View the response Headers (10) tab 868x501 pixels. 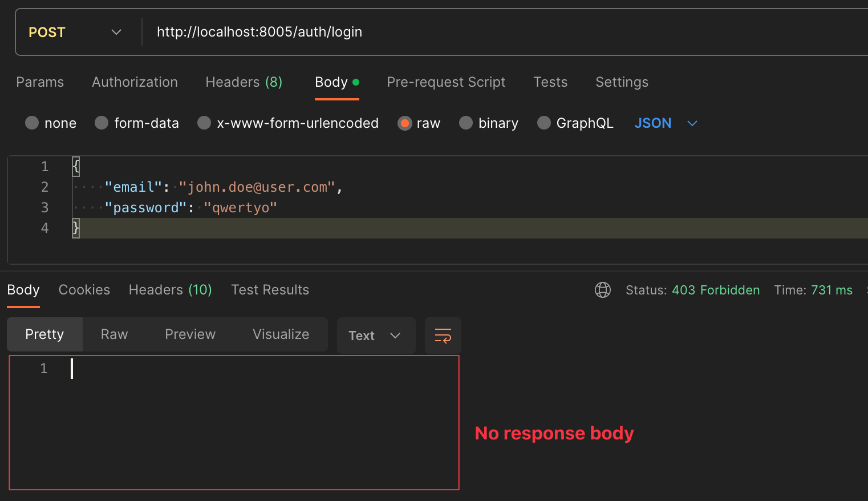170,290
